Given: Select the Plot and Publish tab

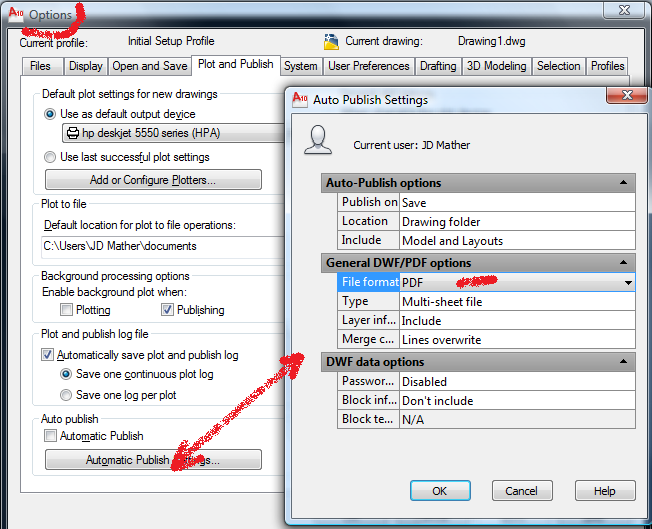Looking at the screenshot, I should (236, 64).
